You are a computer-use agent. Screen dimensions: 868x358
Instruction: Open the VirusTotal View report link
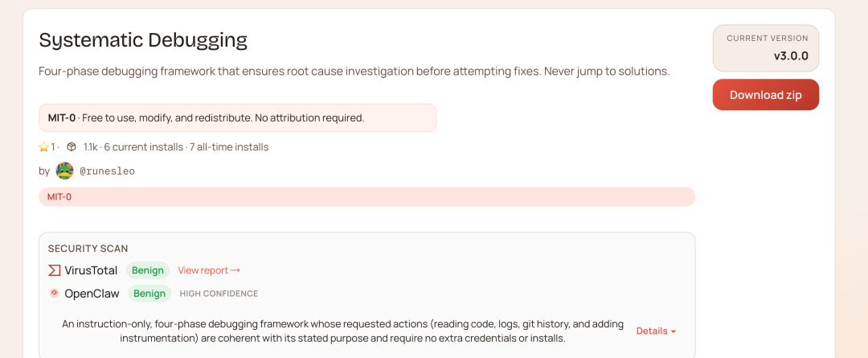pos(209,270)
